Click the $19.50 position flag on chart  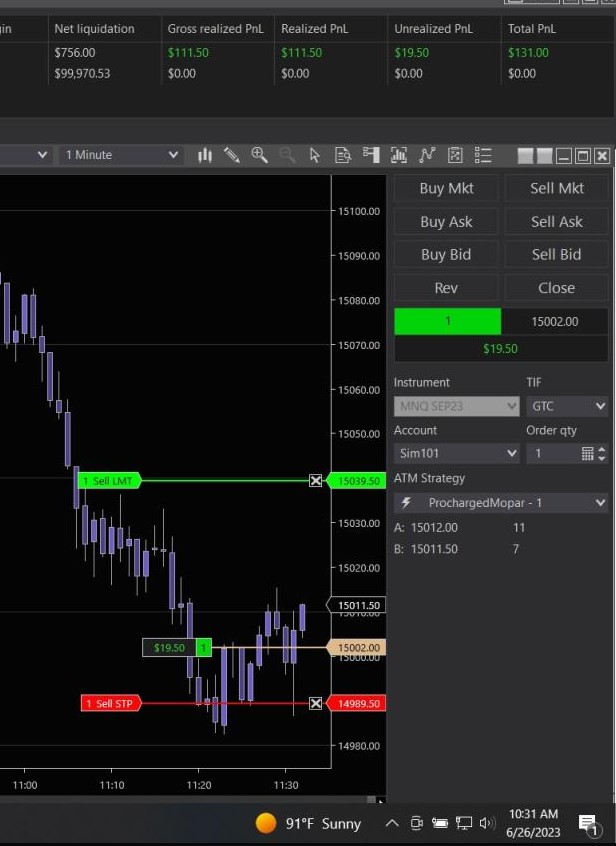click(177, 647)
